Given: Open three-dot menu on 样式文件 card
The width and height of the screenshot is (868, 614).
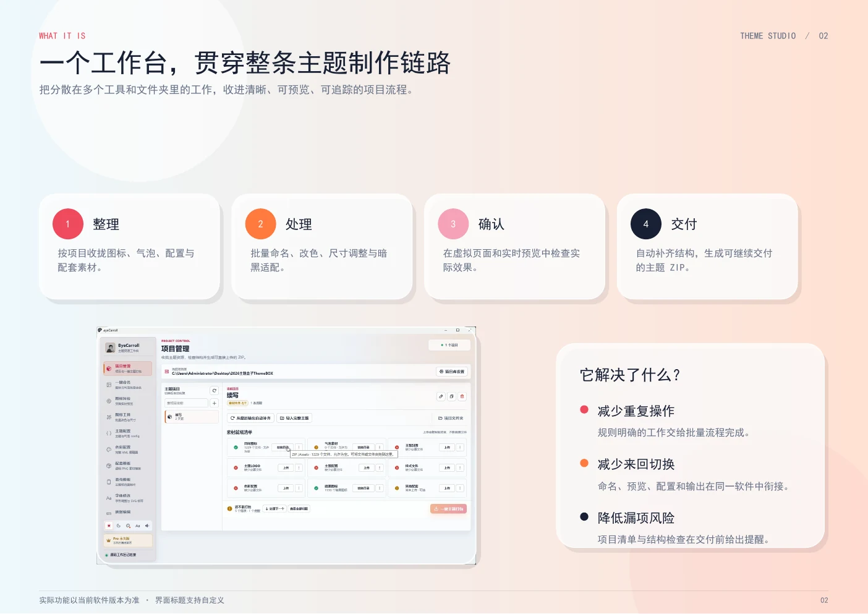Looking at the screenshot, I should point(460,468).
